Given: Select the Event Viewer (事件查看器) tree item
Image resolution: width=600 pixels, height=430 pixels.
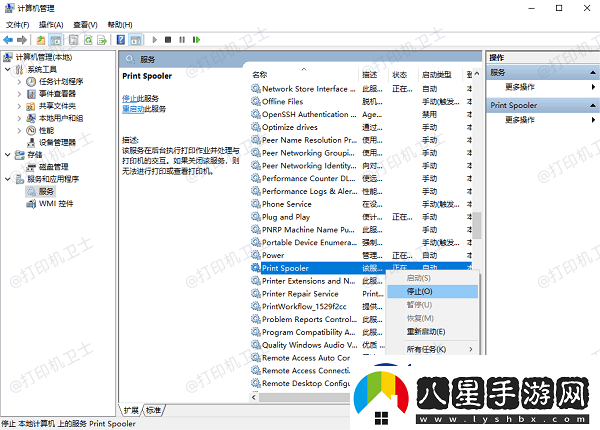Looking at the screenshot, I should 57,94.
